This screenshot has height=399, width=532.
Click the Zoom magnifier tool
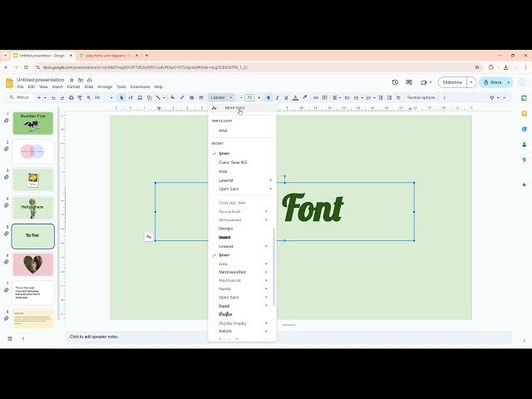click(x=89, y=98)
